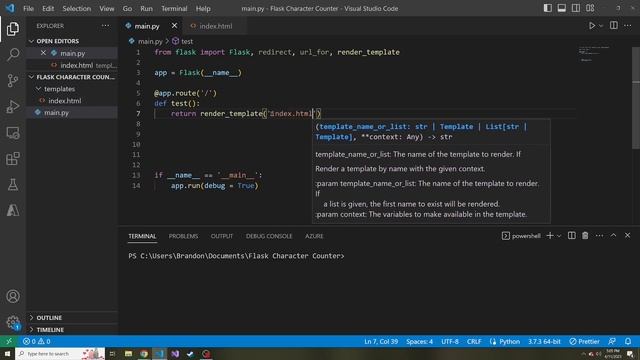Switch to the Debug Console tab
640x360 pixels.
point(269,236)
